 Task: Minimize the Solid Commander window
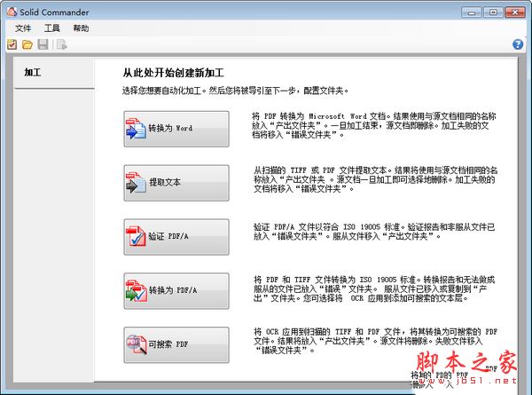(x=472, y=12)
